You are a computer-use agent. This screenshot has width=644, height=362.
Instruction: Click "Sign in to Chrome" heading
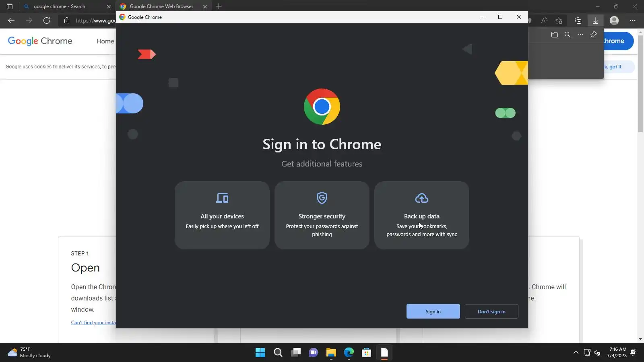[x=322, y=144]
